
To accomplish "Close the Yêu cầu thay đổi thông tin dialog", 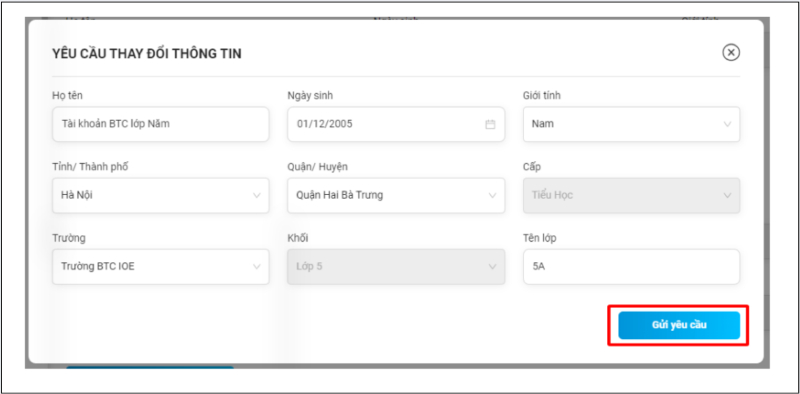I will (731, 53).
